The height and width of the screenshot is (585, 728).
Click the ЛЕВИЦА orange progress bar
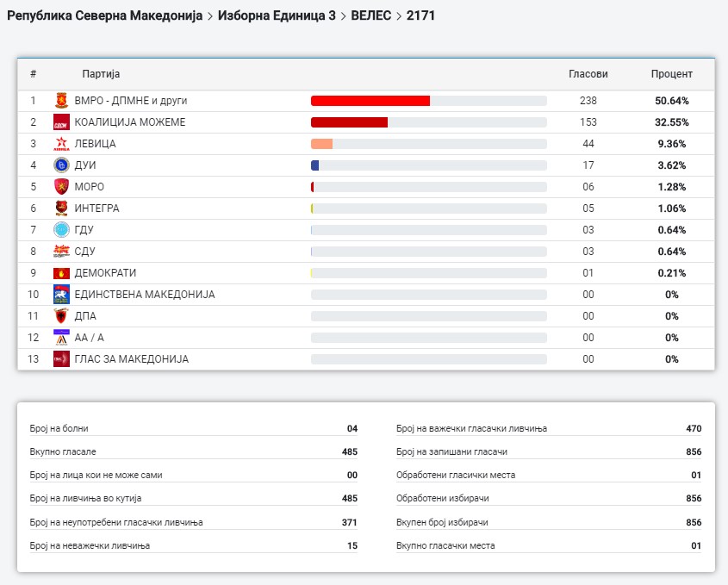(x=321, y=144)
